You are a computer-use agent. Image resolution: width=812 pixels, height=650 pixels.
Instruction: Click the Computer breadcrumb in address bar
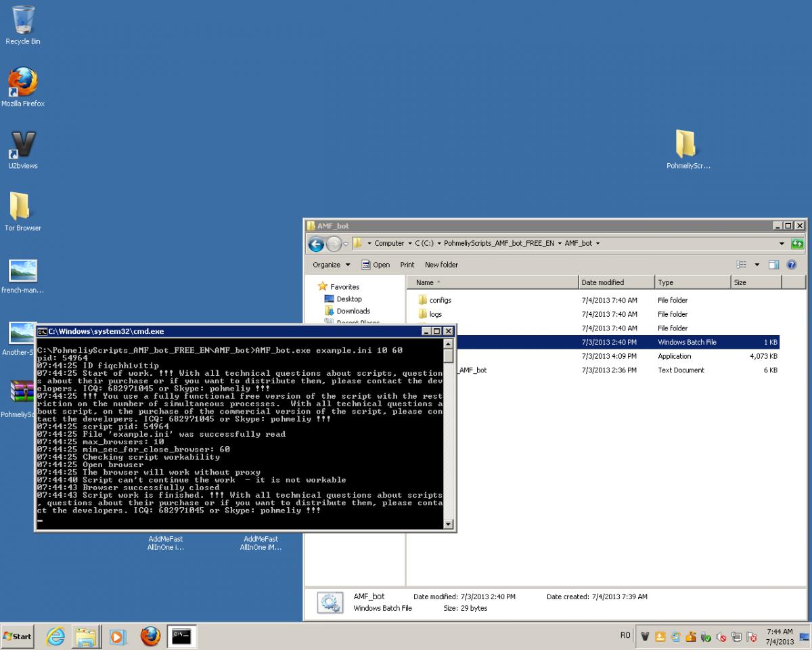tap(389, 243)
